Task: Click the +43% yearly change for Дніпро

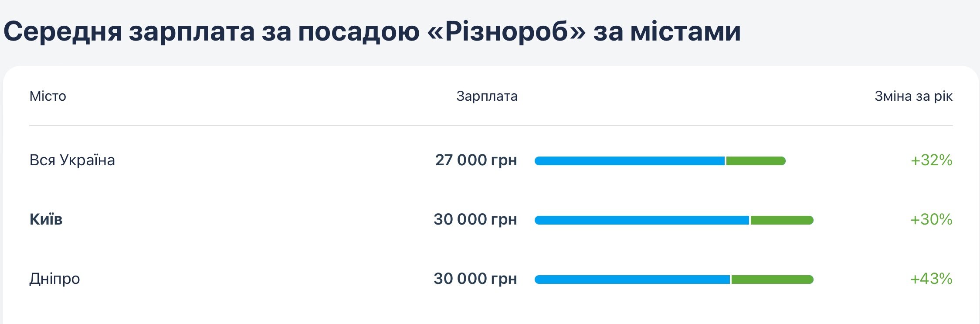Action: click(x=931, y=278)
